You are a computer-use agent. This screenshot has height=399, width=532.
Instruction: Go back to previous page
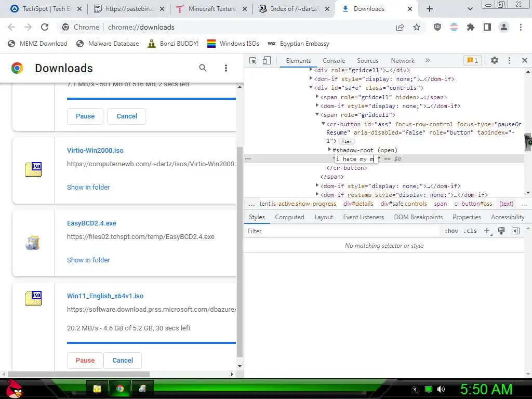coord(11,27)
